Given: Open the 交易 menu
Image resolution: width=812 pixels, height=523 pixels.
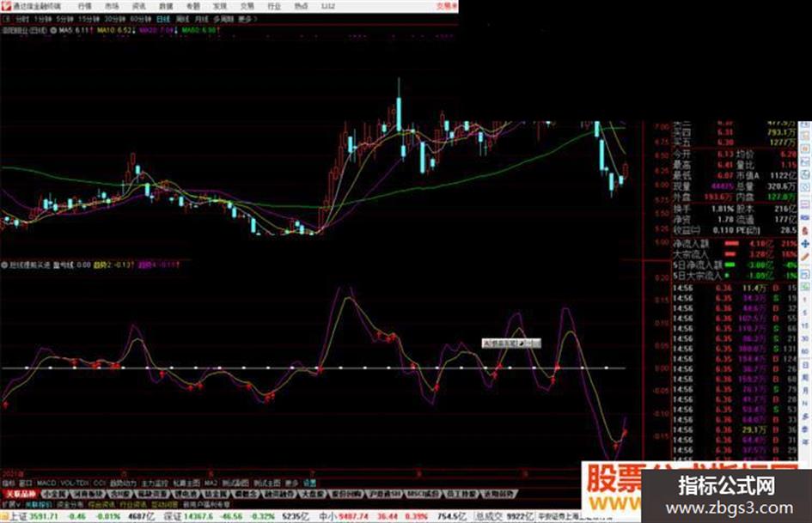Looking at the screenshot, I should click(x=247, y=7).
